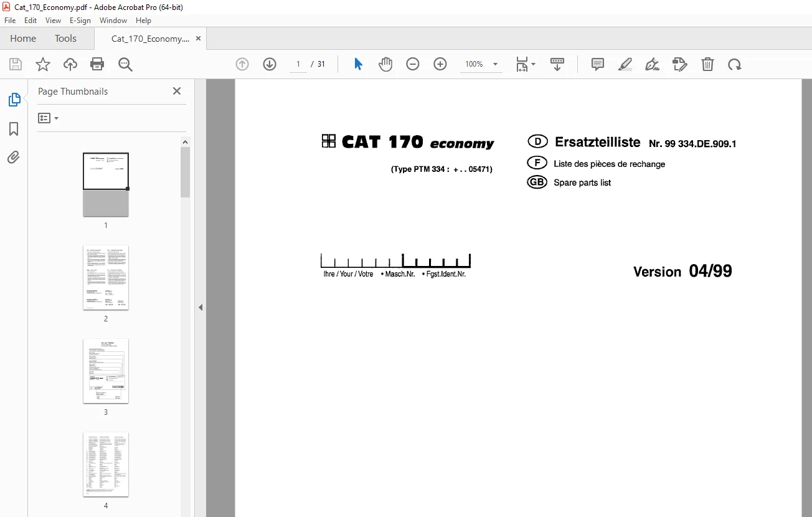Screen dimensions: 812x517
Task: Open the Sign document pen tool
Action: pos(652,64)
